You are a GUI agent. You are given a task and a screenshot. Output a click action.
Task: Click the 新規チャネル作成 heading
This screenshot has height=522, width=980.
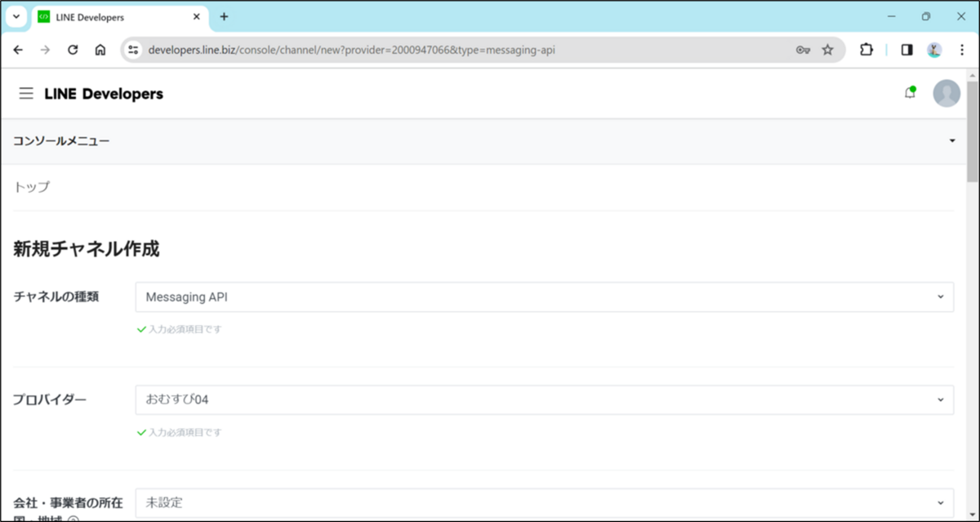(x=86, y=250)
